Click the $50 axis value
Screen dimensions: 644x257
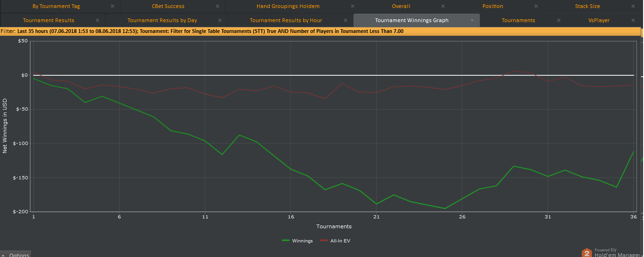(x=23, y=41)
